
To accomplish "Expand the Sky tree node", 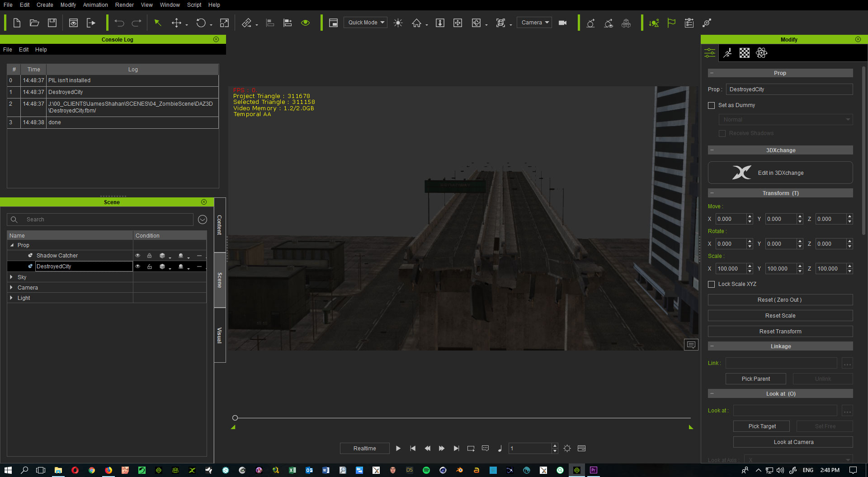I will (x=11, y=277).
